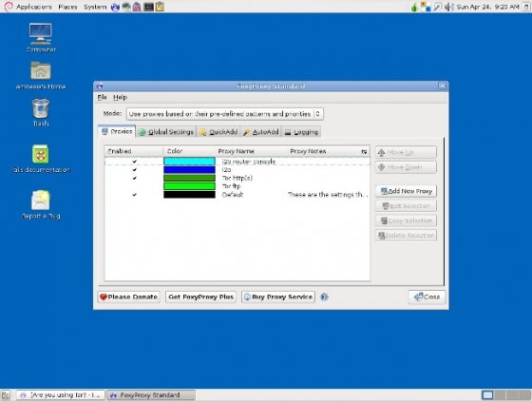Click the show desktop button in bottom panel
Screen dimensions: 532x402
6,395
